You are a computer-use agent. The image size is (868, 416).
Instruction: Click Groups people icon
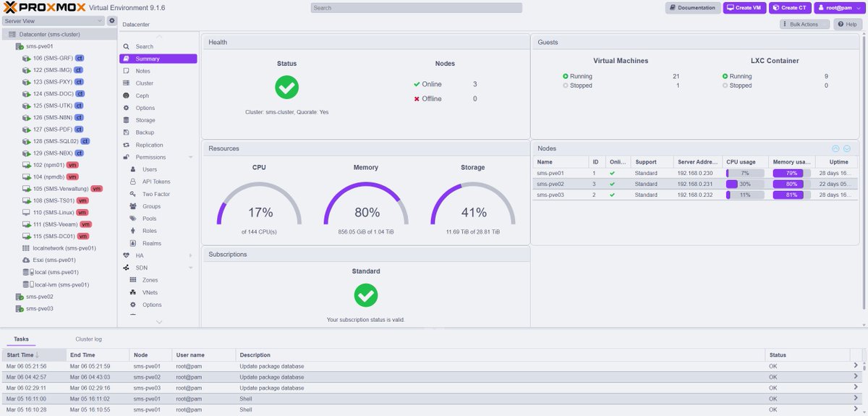pyautogui.click(x=133, y=206)
